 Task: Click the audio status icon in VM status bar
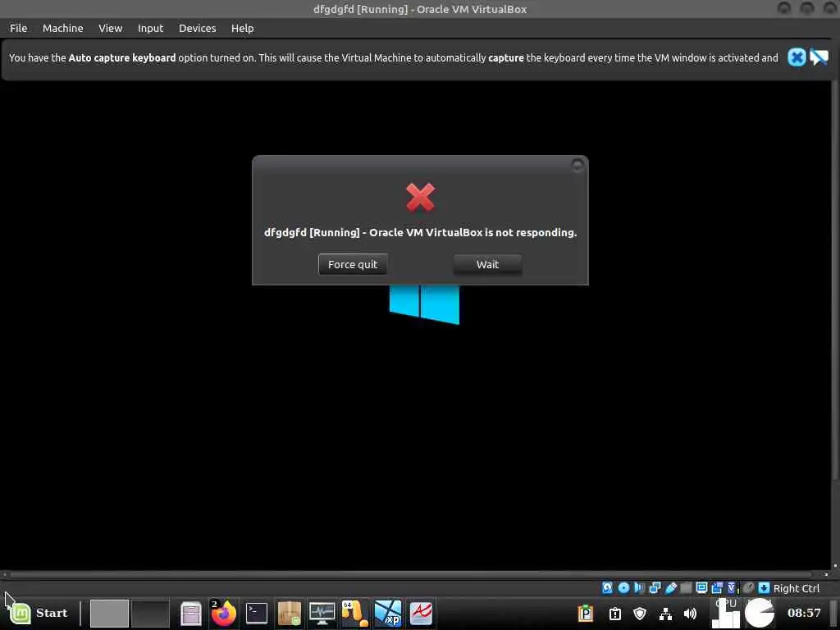[x=639, y=587]
